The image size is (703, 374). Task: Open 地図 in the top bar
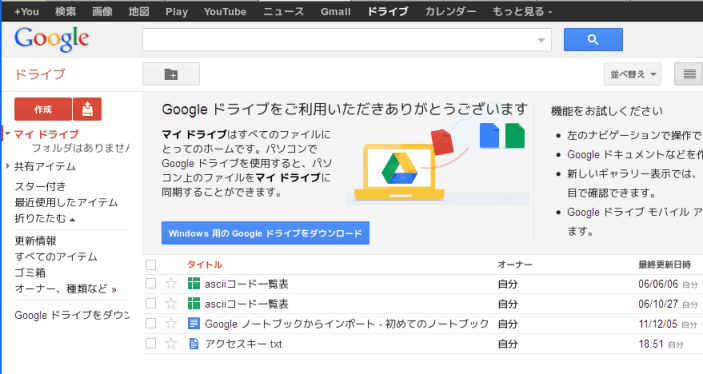pyautogui.click(x=139, y=12)
